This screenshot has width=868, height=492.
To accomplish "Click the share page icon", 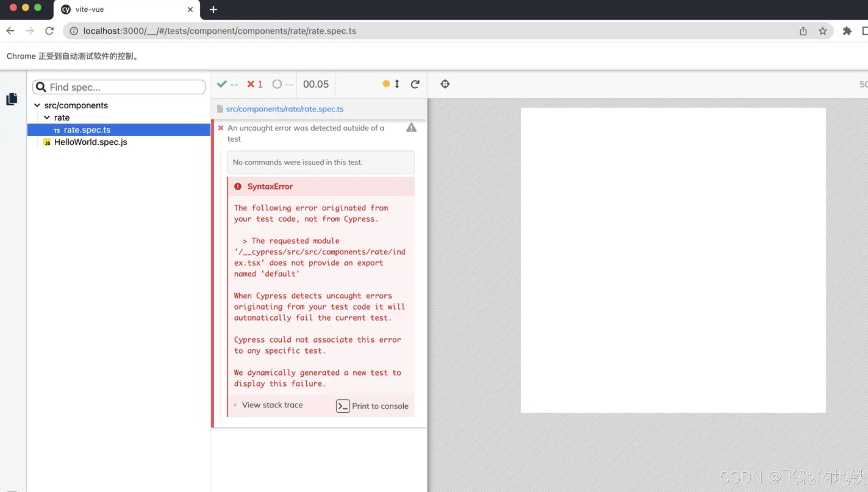I will point(803,31).
